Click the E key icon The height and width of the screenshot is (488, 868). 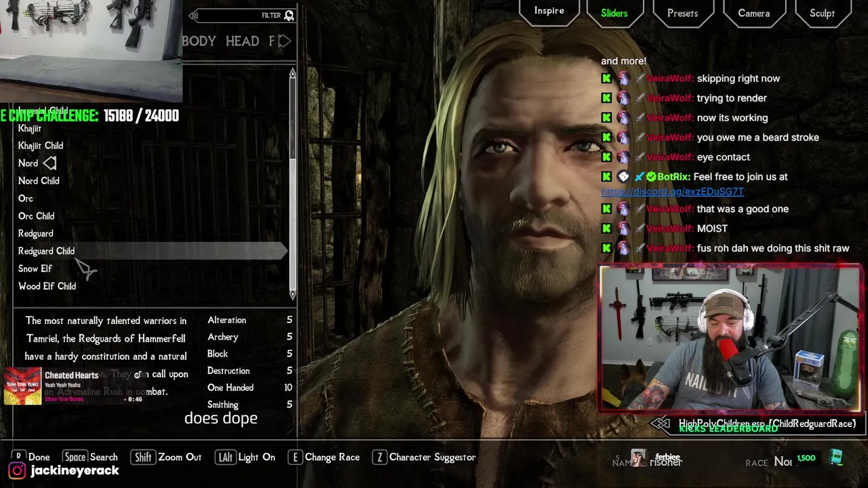[295, 457]
